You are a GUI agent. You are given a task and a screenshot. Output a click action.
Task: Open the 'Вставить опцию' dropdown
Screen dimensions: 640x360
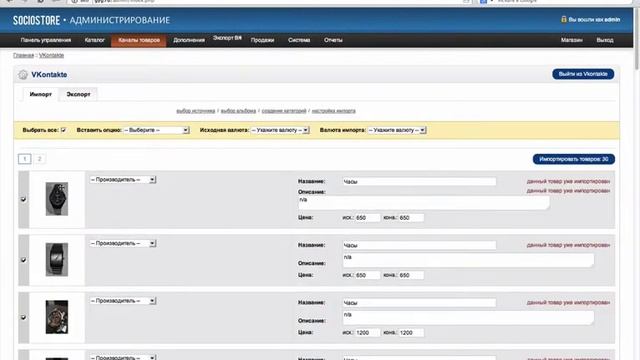pos(156,130)
